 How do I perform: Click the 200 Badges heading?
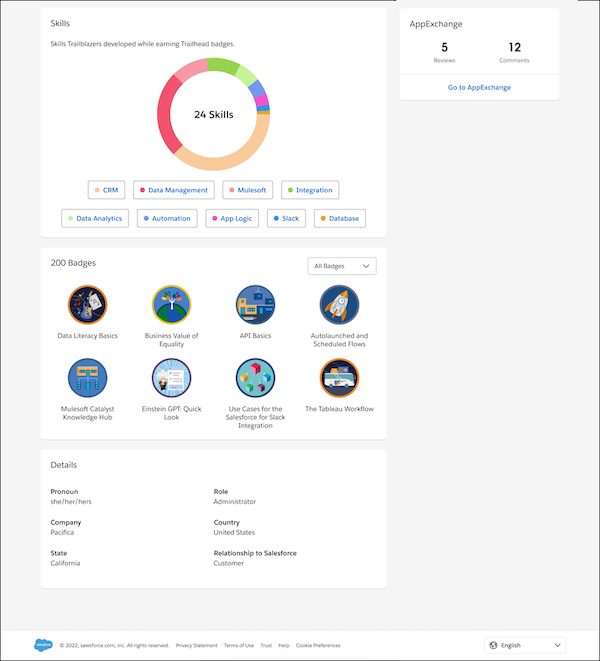coord(73,263)
